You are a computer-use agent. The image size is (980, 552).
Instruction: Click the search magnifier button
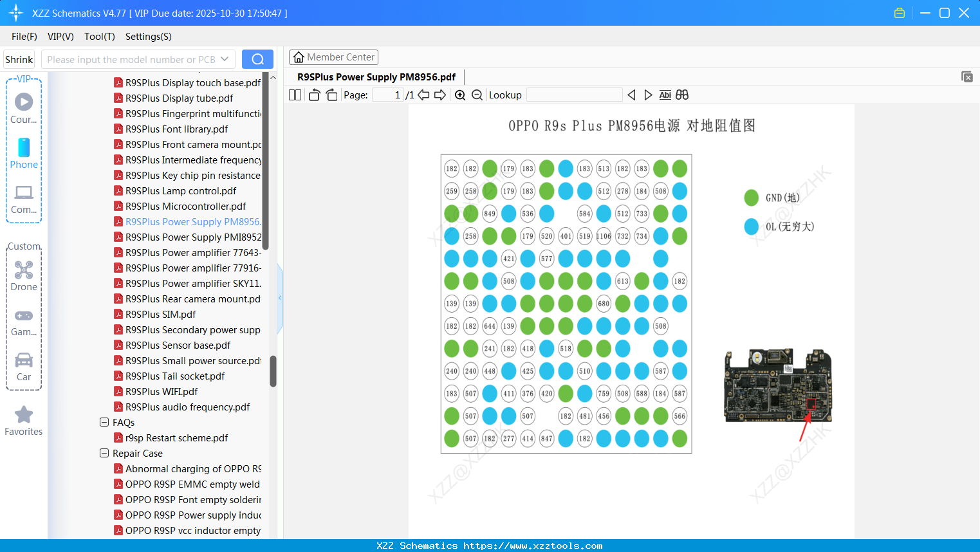257,59
